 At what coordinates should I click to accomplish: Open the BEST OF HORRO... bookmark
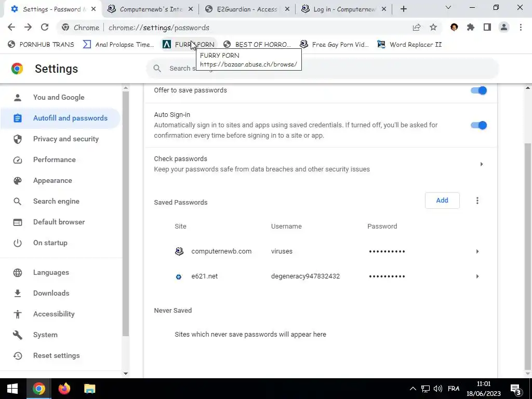click(x=258, y=45)
